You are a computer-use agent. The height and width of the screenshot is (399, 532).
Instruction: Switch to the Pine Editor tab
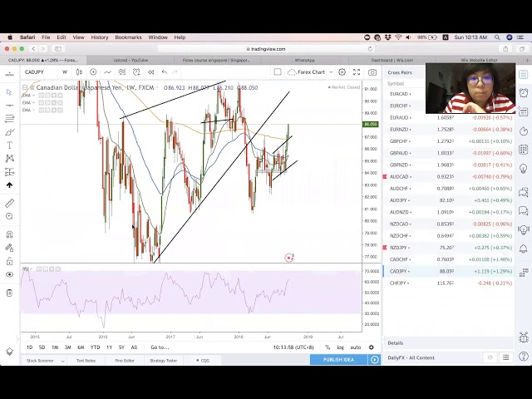[x=125, y=361]
